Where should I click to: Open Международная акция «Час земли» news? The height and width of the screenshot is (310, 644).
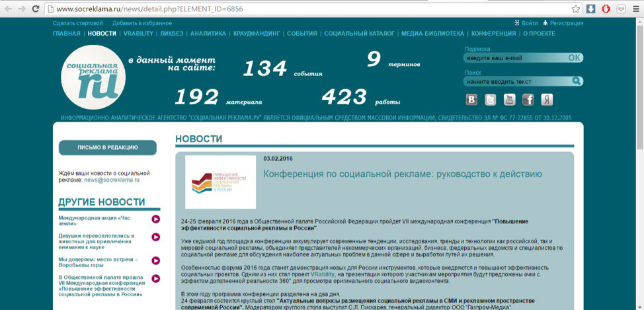[x=95, y=221]
